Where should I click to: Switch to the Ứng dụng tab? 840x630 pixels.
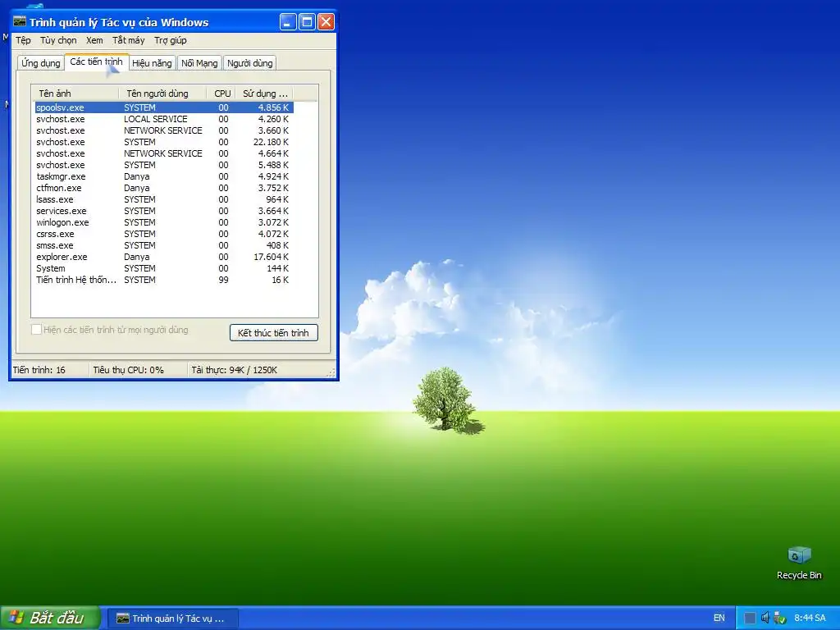pyautogui.click(x=41, y=63)
